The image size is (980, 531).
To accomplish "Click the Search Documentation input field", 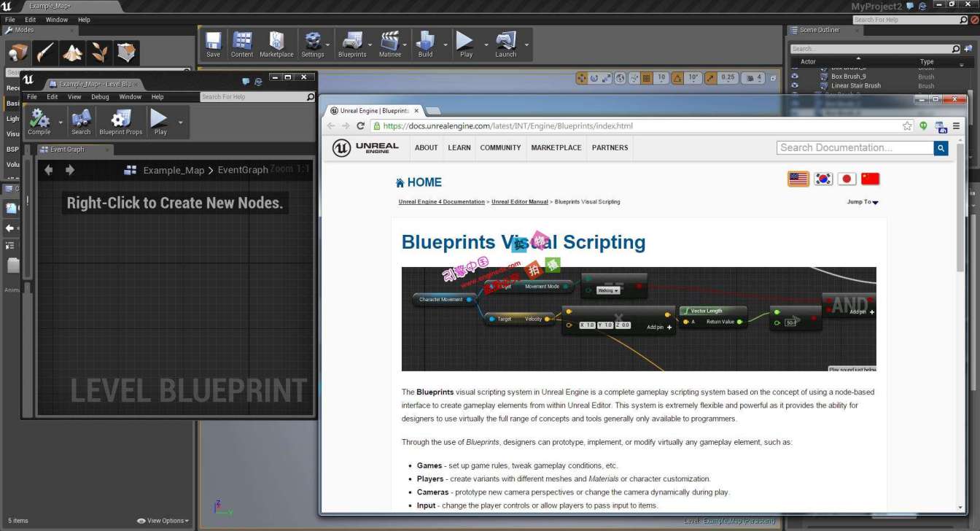I will tap(855, 148).
